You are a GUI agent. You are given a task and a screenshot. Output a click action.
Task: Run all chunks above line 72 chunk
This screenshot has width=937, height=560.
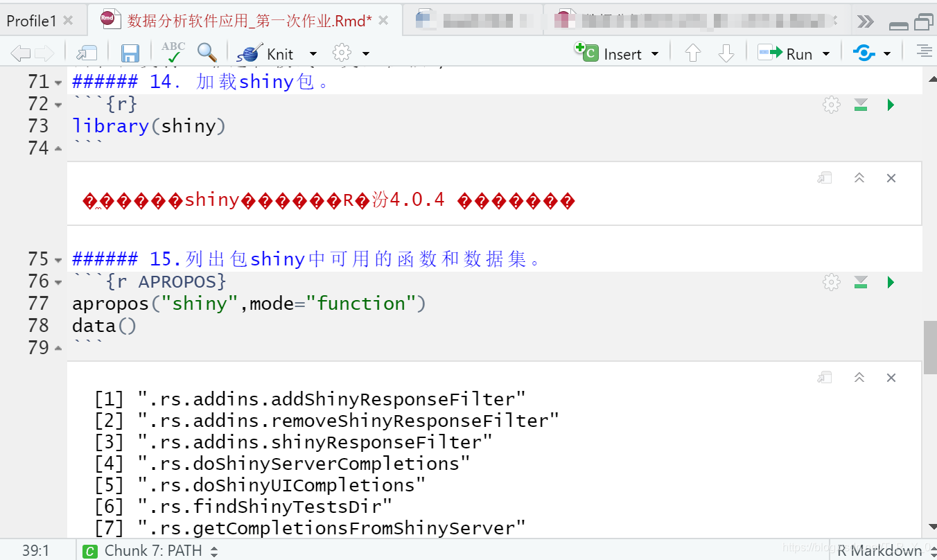pos(861,105)
